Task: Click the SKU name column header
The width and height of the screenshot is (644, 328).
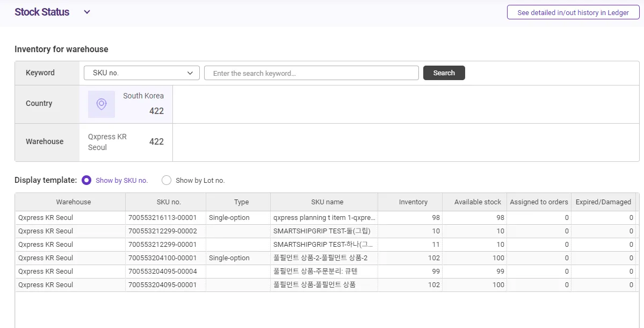Action: click(x=327, y=202)
